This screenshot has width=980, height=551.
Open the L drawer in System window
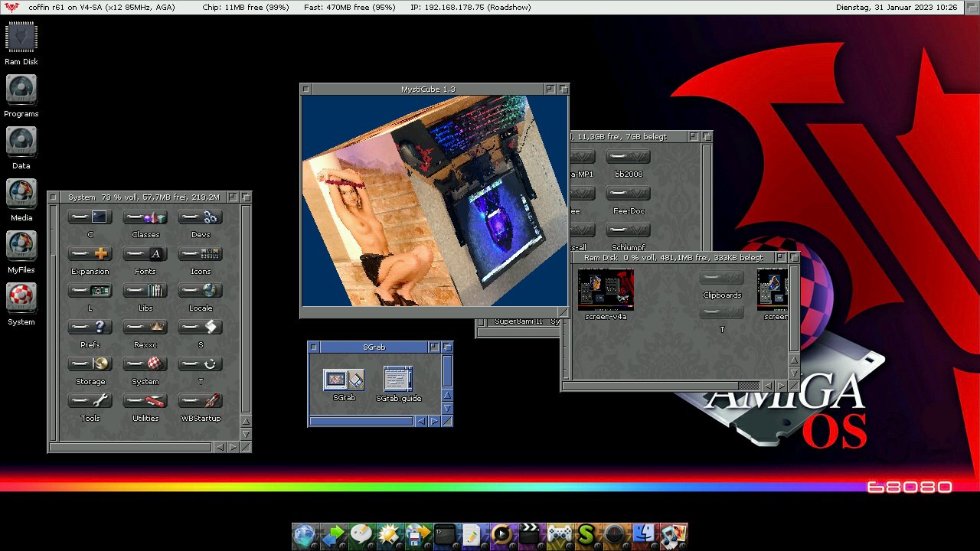click(x=90, y=291)
